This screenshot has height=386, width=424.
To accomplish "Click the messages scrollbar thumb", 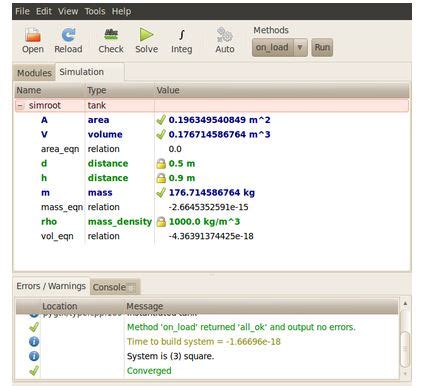I will pyautogui.click(x=405, y=349).
